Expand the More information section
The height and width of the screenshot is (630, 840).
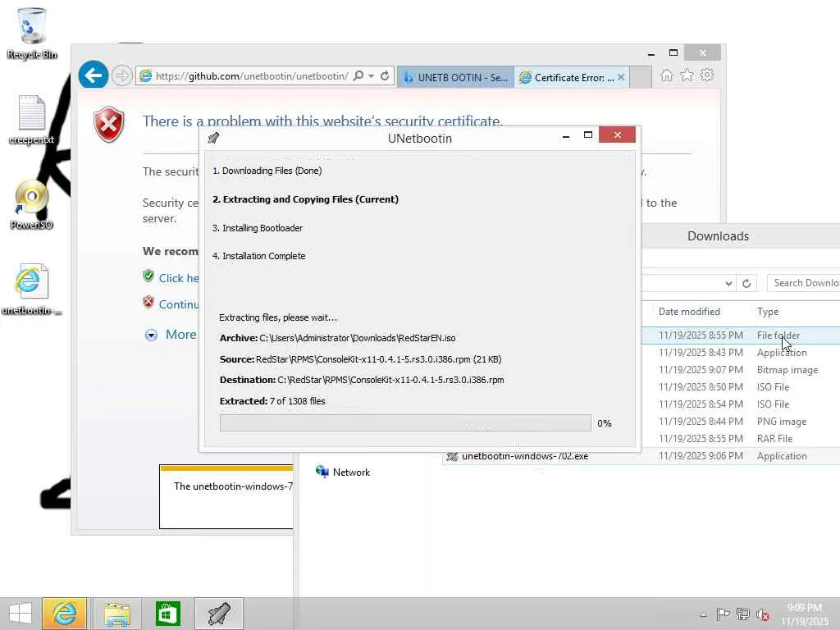pos(171,335)
